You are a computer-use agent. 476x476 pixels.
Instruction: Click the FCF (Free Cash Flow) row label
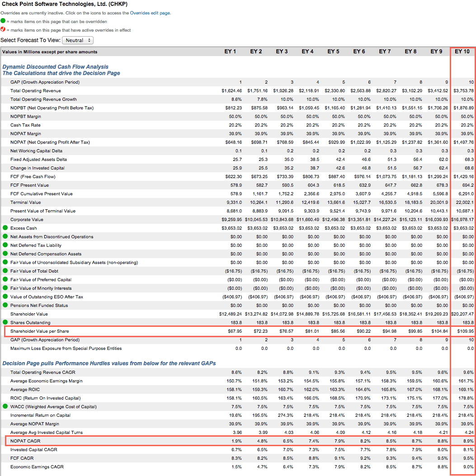pyautogui.click(x=33, y=177)
